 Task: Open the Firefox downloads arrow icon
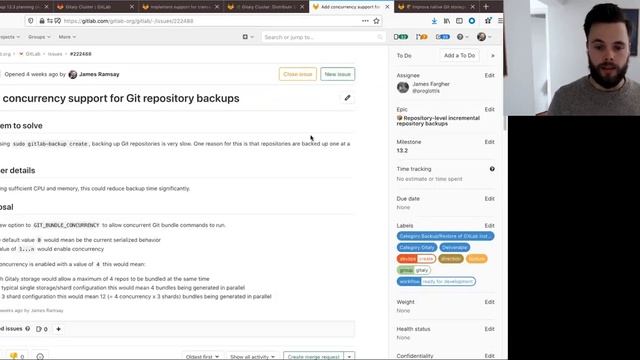434,21
